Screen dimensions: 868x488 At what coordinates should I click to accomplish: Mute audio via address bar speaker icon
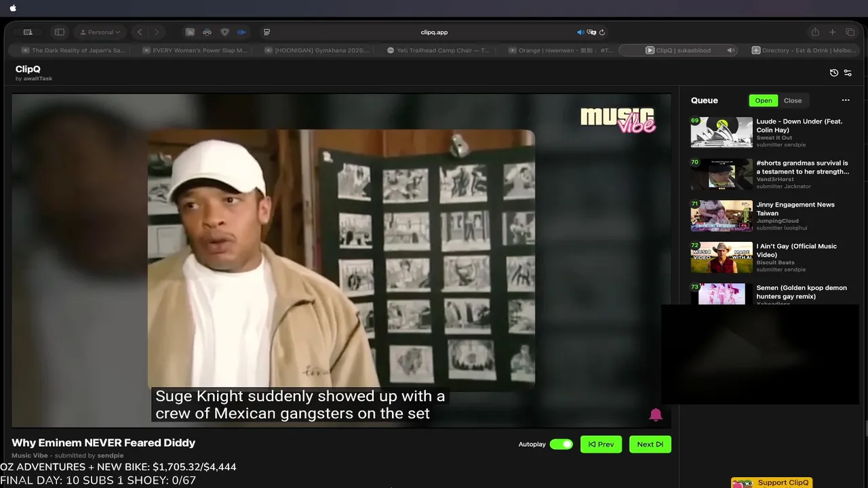tap(580, 32)
